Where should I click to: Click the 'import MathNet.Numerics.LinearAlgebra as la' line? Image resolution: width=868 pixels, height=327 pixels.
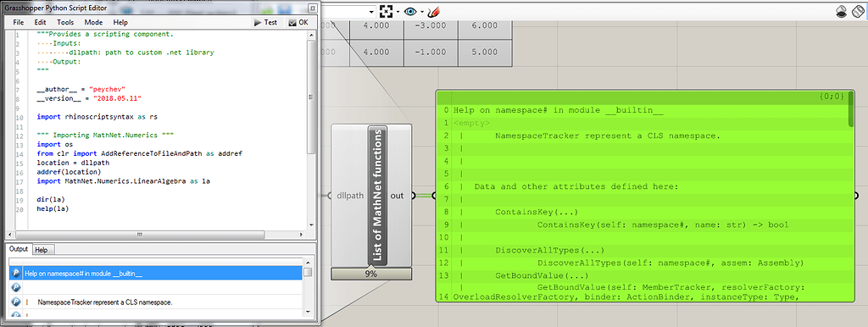124,181
